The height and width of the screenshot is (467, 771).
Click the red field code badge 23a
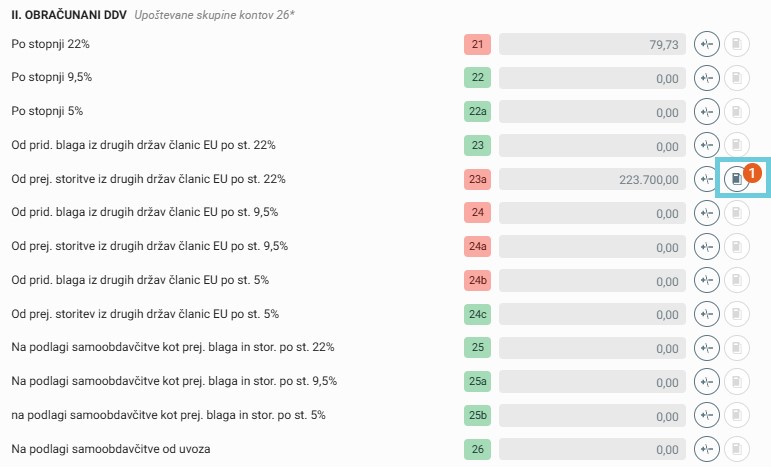pos(477,179)
